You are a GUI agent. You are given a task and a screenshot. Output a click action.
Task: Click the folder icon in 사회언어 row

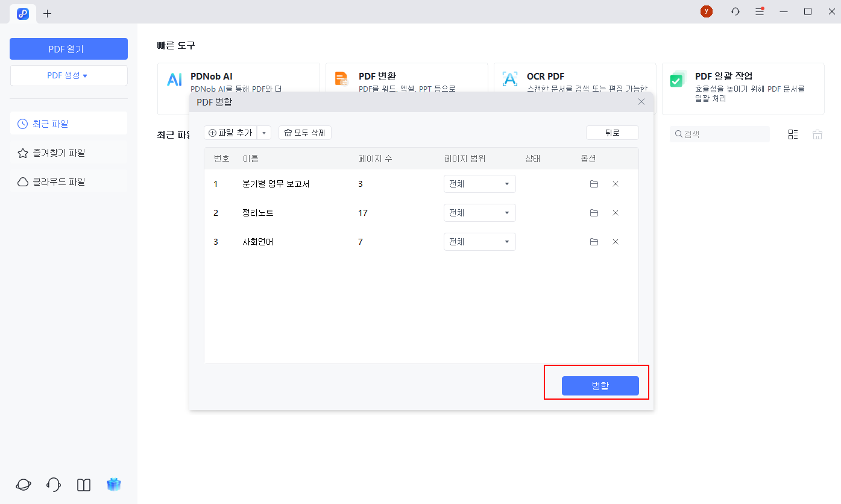(594, 242)
